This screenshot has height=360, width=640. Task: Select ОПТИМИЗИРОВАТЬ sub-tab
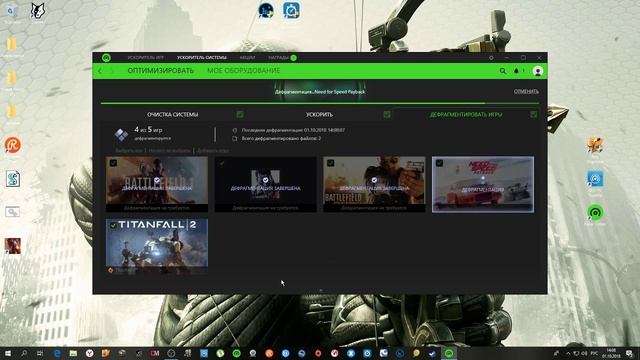pyautogui.click(x=160, y=71)
